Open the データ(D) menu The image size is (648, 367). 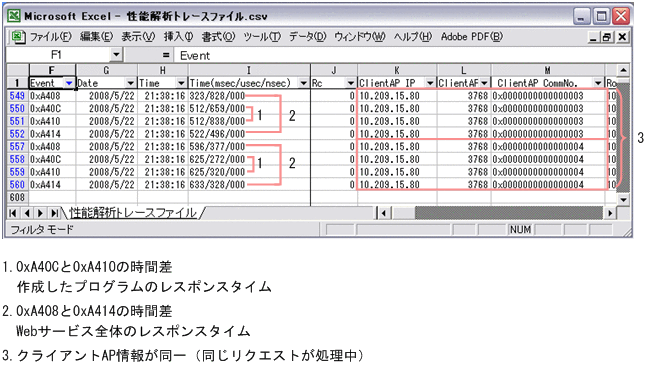point(307,37)
